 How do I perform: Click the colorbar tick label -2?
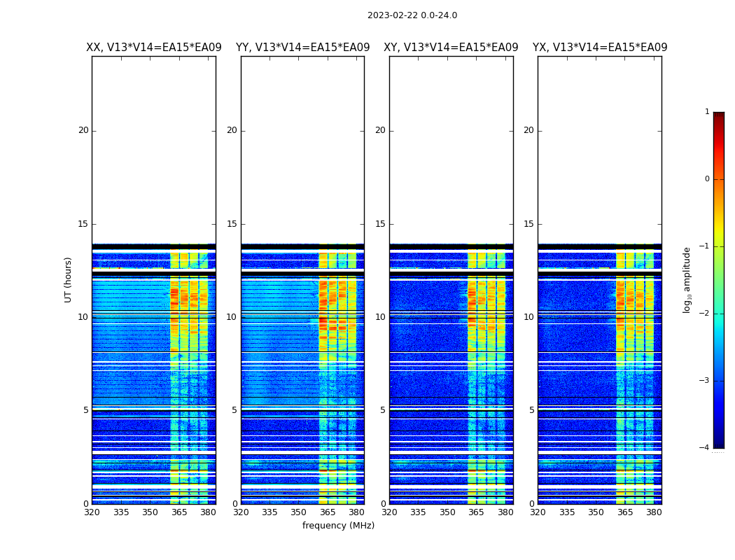pyautogui.click(x=706, y=314)
